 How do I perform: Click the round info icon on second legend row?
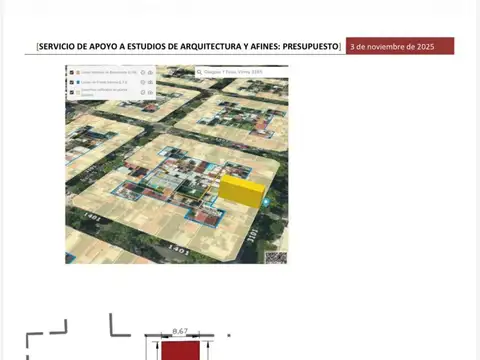143,82
